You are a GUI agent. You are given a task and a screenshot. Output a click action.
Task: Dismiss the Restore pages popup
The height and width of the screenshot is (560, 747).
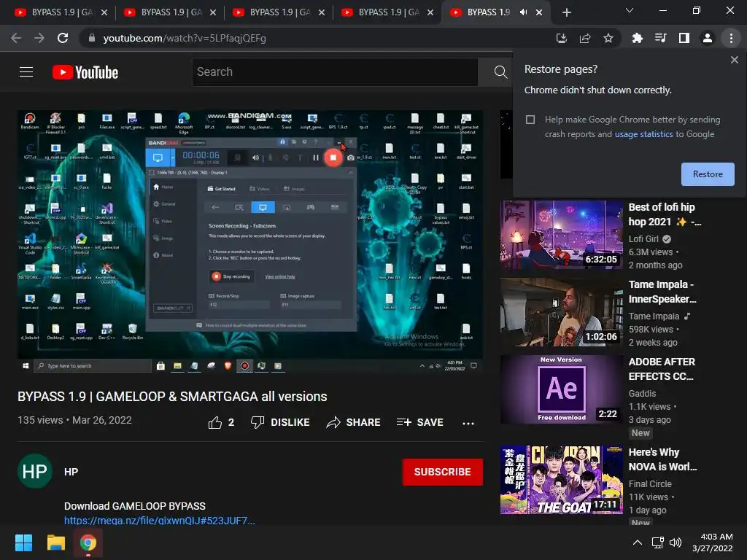735,60
